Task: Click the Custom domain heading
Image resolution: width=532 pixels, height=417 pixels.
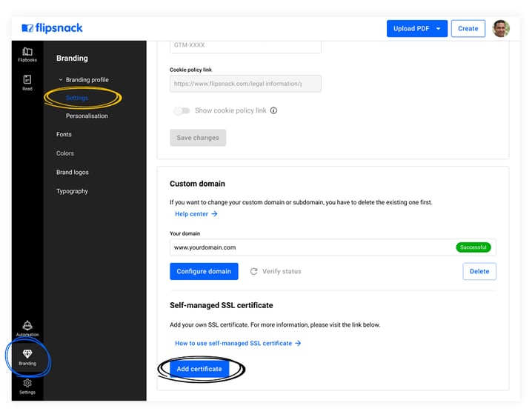Action: coord(198,184)
